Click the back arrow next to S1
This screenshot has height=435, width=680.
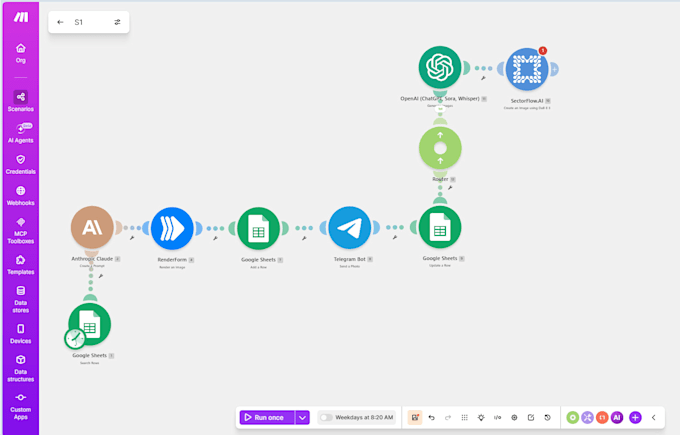tap(60, 22)
